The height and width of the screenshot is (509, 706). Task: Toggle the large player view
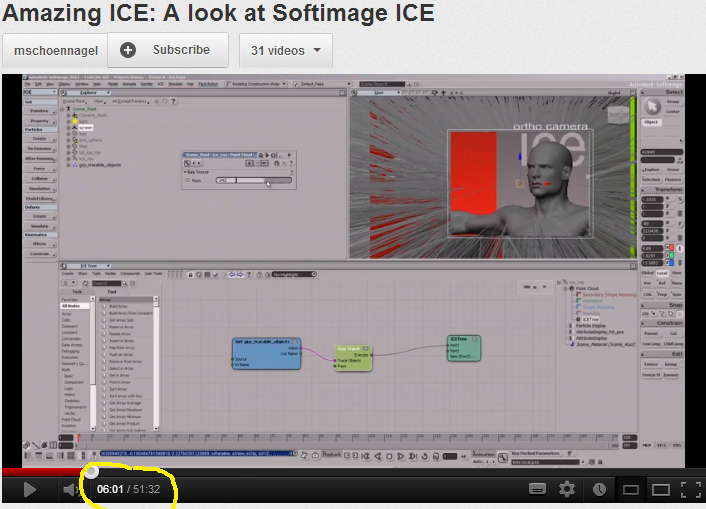point(660,489)
